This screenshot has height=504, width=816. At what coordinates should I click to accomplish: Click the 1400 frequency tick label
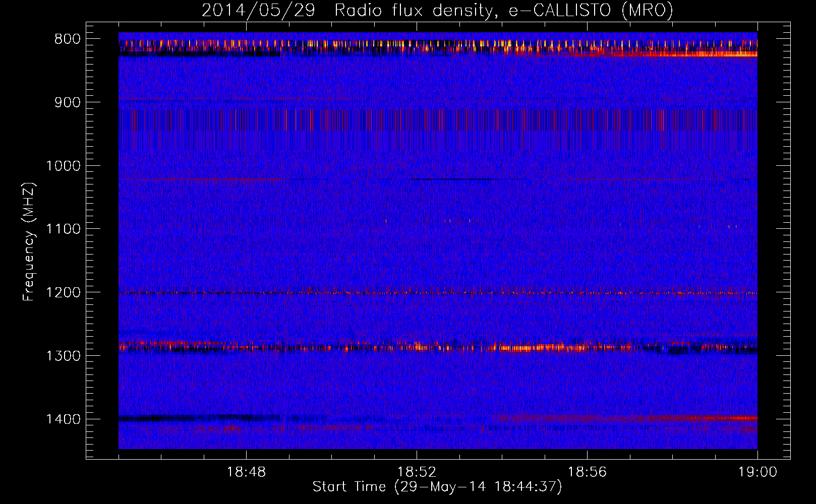(63, 419)
